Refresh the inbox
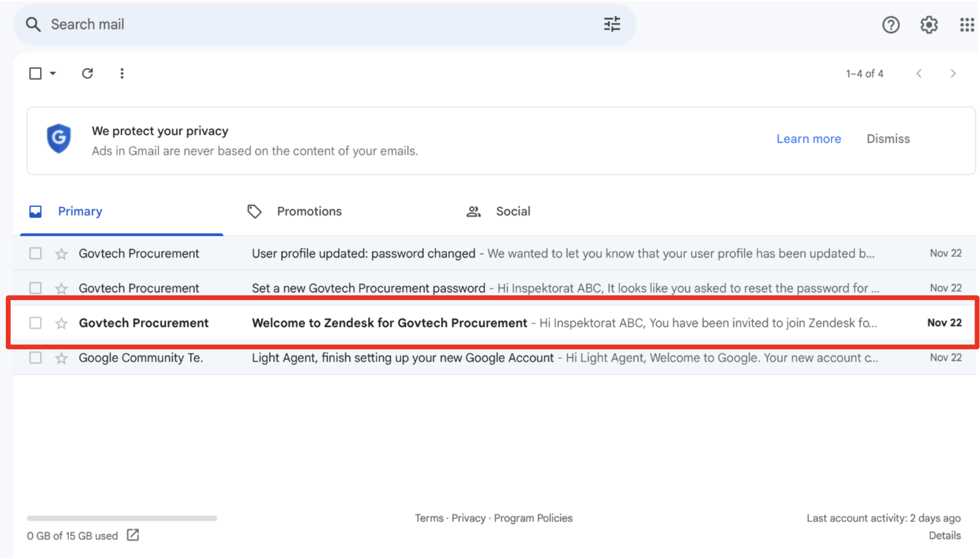The width and height of the screenshot is (980, 559). (x=87, y=73)
